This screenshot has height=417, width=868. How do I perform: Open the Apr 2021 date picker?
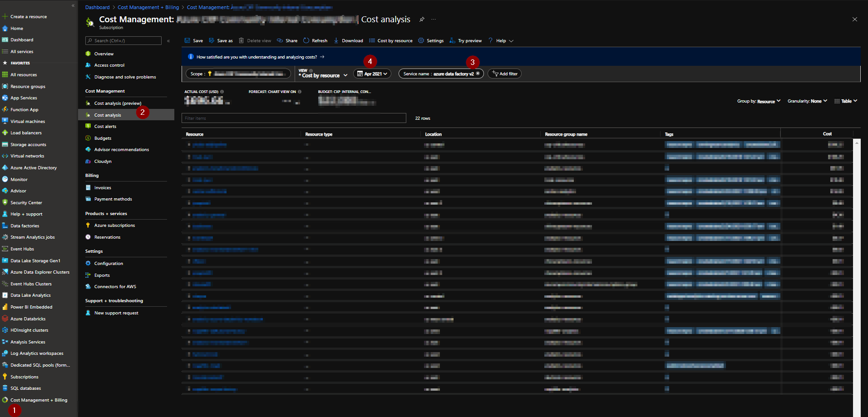tap(372, 74)
